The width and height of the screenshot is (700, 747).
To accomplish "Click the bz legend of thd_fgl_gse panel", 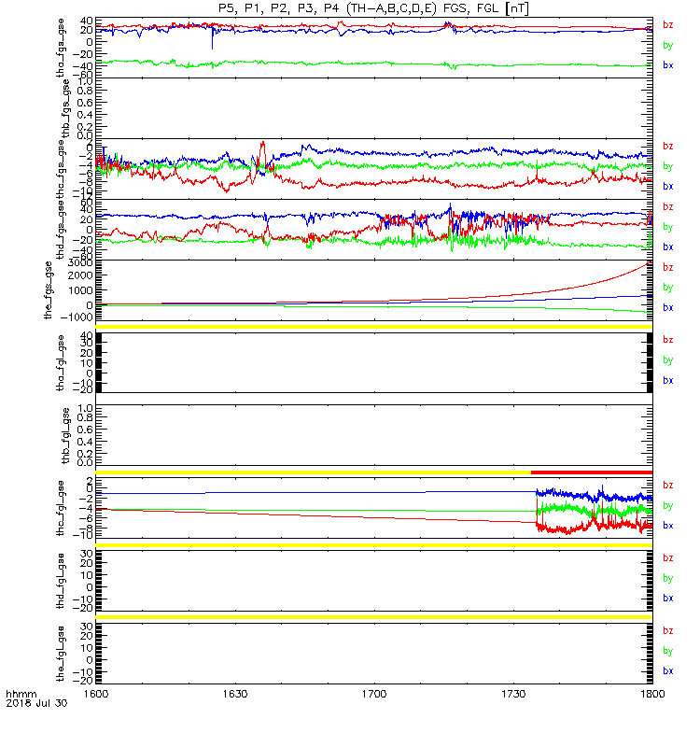I will coord(668,557).
